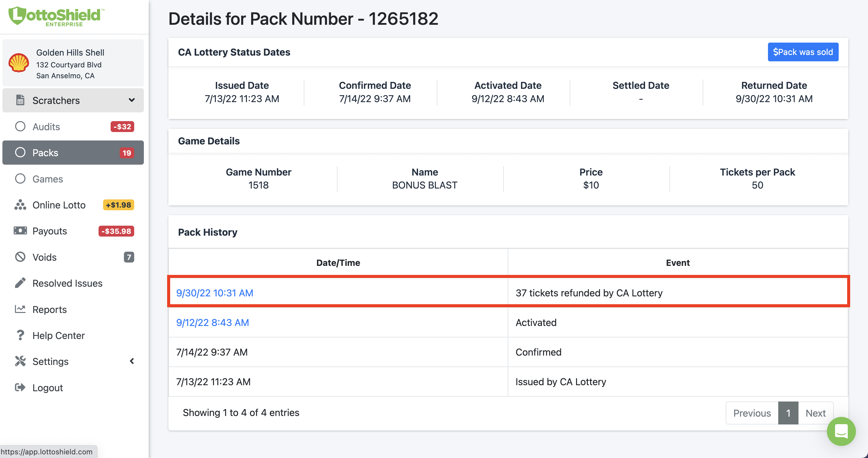
Task: Open Payouts page
Action: (x=50, y=231)
